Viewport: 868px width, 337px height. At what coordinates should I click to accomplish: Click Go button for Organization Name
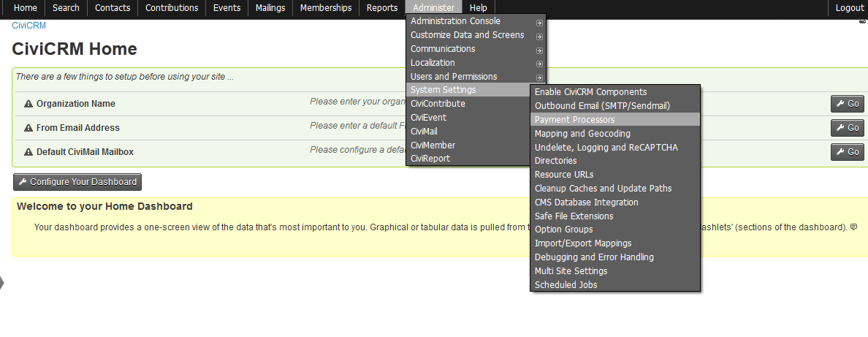pos(847,104)
